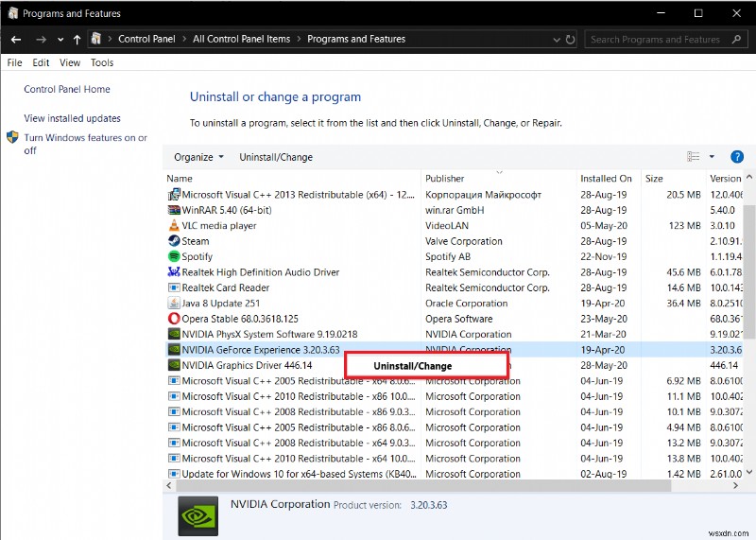Open Help with the blue question icon
756x540 pixels.
click(x=737, y=157)
